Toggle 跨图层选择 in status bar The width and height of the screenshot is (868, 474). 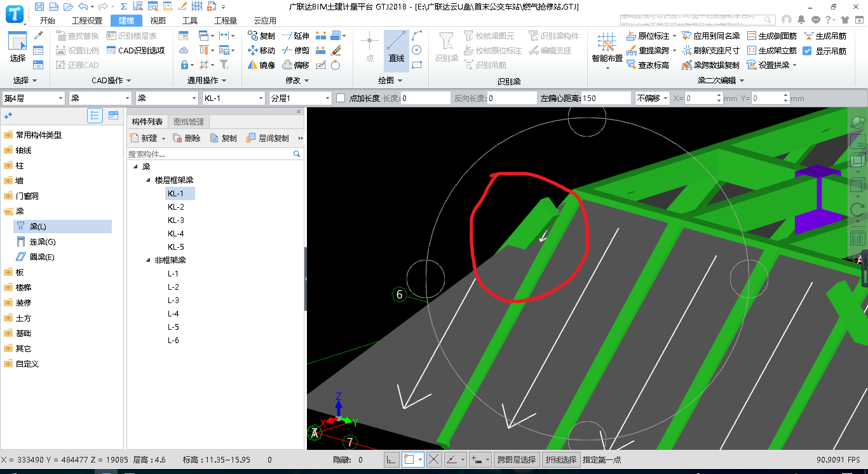coord(517,459)
